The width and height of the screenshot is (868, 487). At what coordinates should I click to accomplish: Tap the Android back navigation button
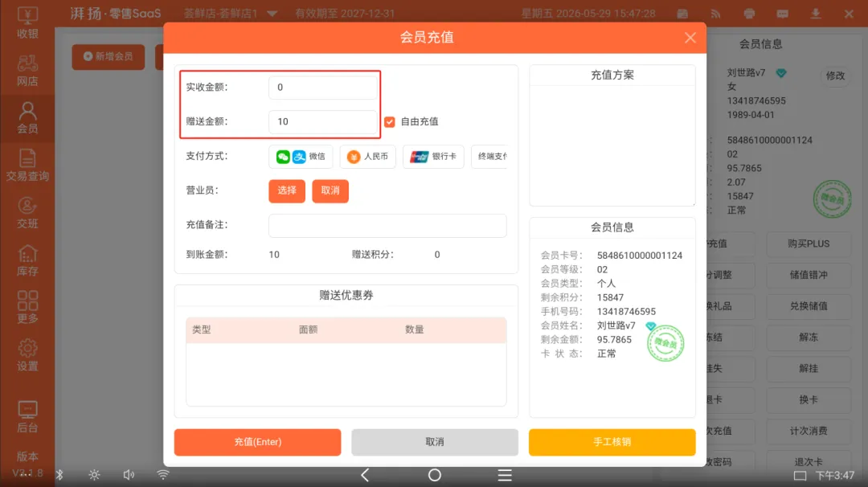tap(365, 476)
